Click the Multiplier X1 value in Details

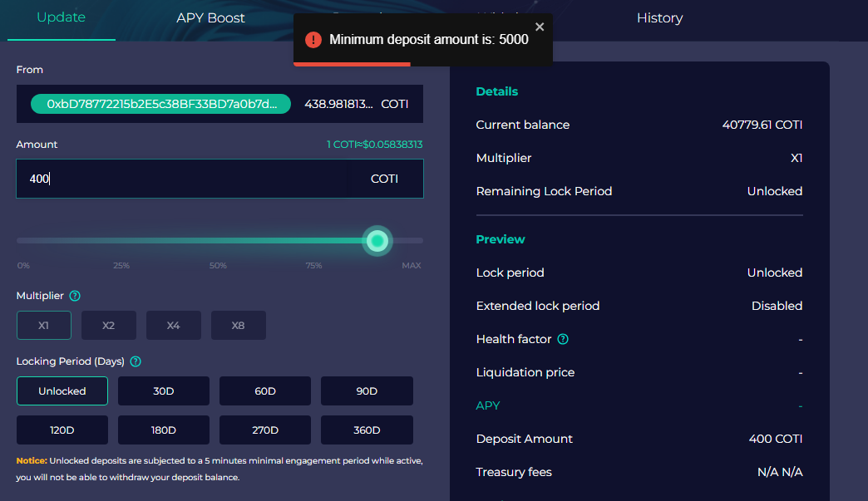tap(796, 158)
